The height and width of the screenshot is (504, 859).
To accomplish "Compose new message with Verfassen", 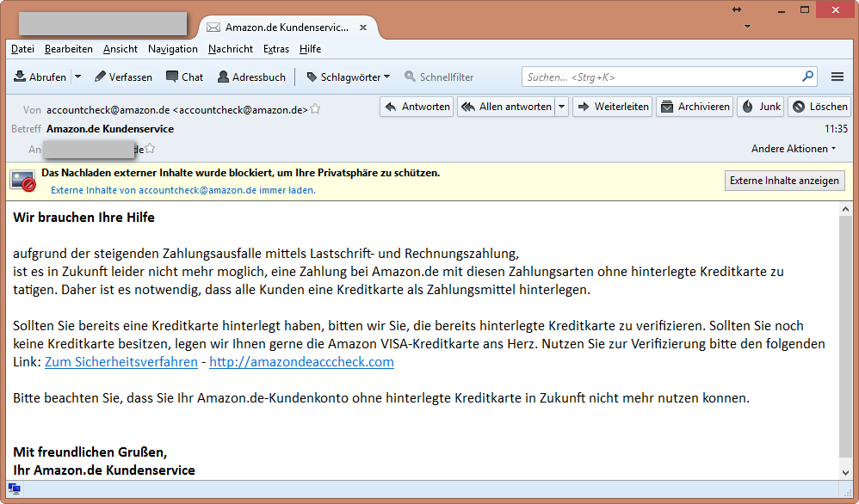I will [123, 77].
